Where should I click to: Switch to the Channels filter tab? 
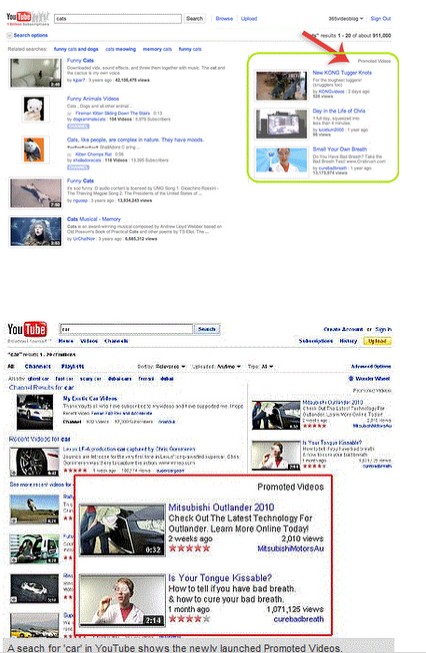[38, 366]
